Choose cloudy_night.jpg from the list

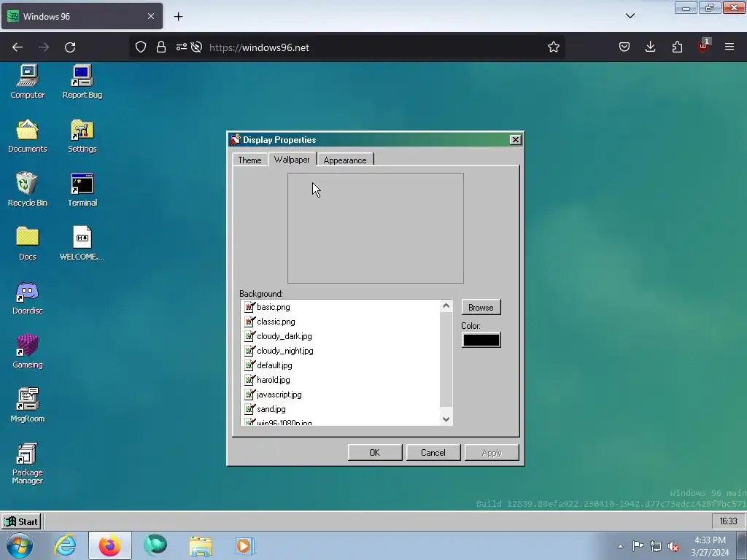(341, 351)
